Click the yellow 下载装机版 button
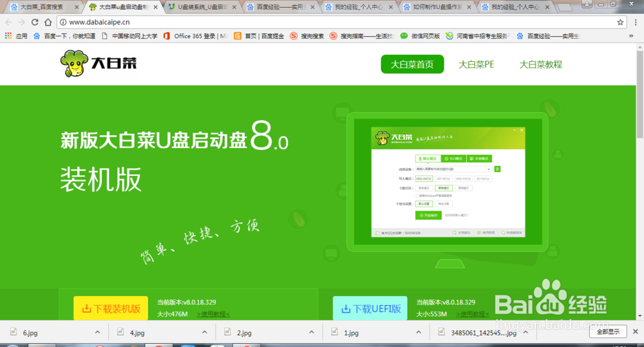The image size is (644, 347). 111,308
